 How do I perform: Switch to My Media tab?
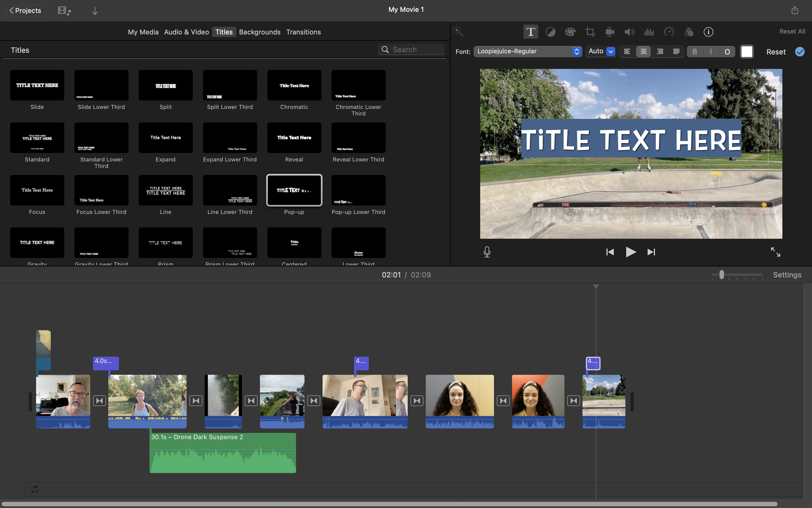tap(143, 32)
